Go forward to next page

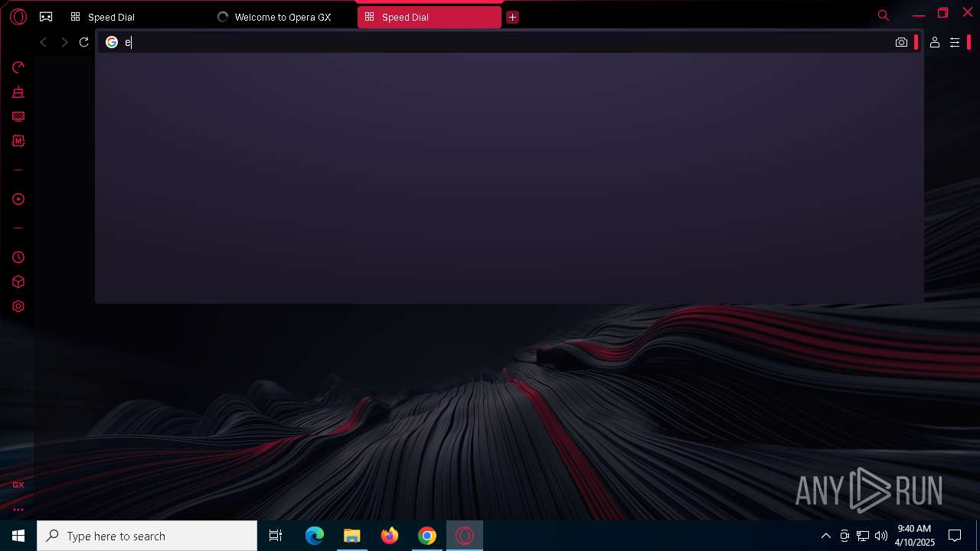pos(64,42)
